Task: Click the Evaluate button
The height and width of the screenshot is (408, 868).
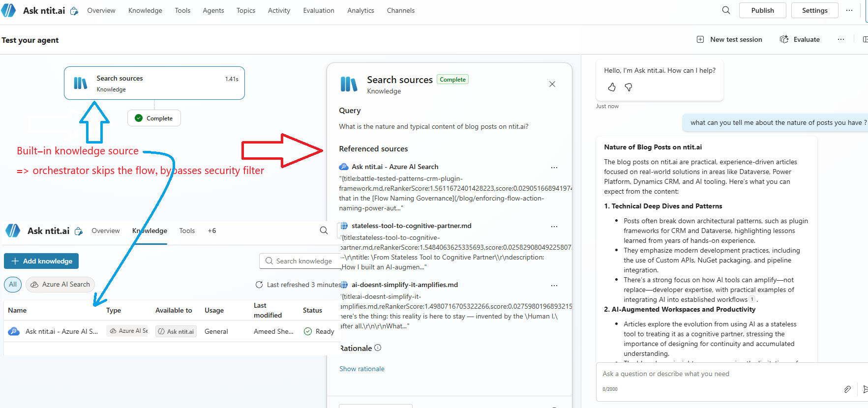Action: [x=800, y=39]
